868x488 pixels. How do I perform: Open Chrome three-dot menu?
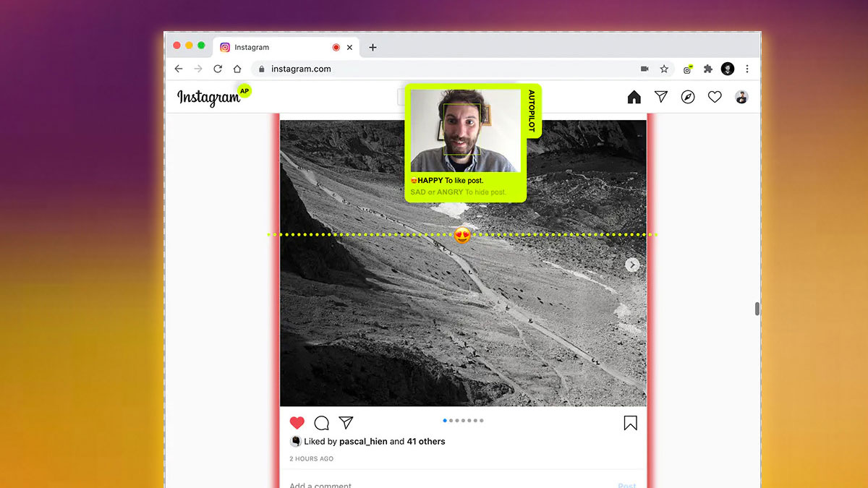747,69
